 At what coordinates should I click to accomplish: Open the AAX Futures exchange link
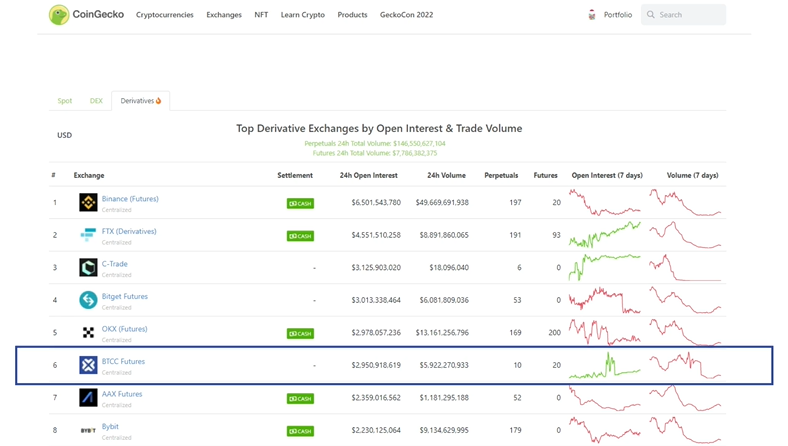coord(122,394)
